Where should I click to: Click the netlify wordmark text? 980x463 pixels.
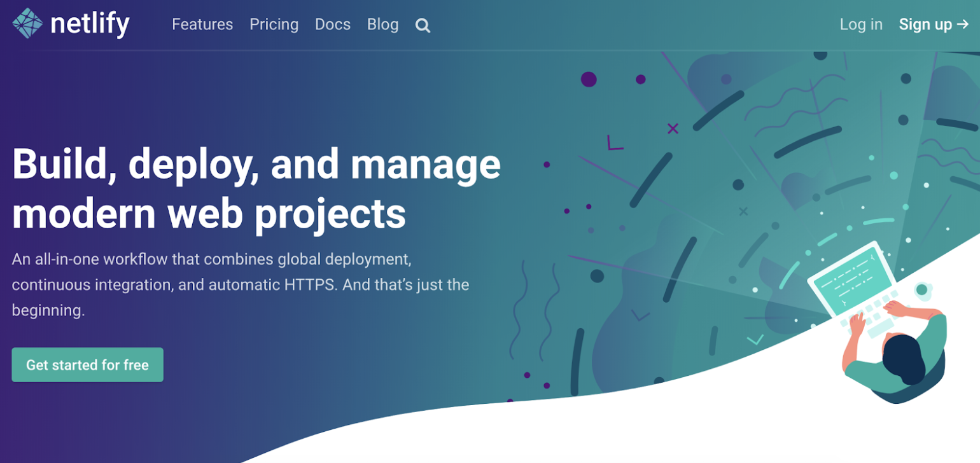[x=90, y=25]
